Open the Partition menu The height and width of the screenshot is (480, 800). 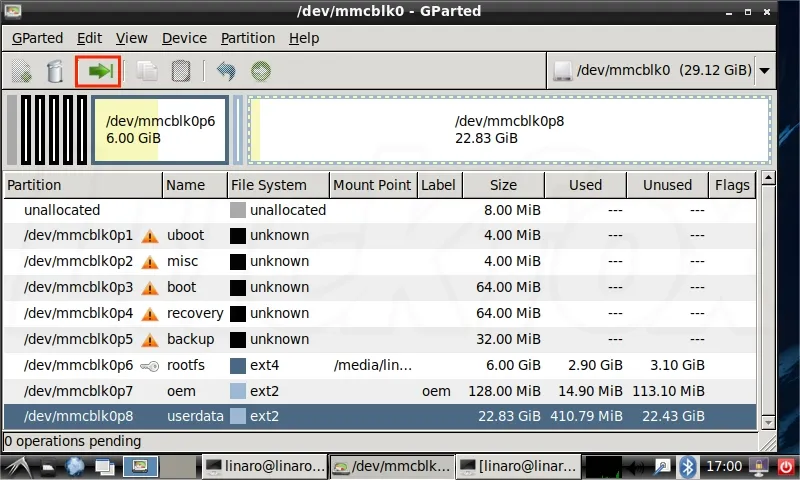pos(247,38)
